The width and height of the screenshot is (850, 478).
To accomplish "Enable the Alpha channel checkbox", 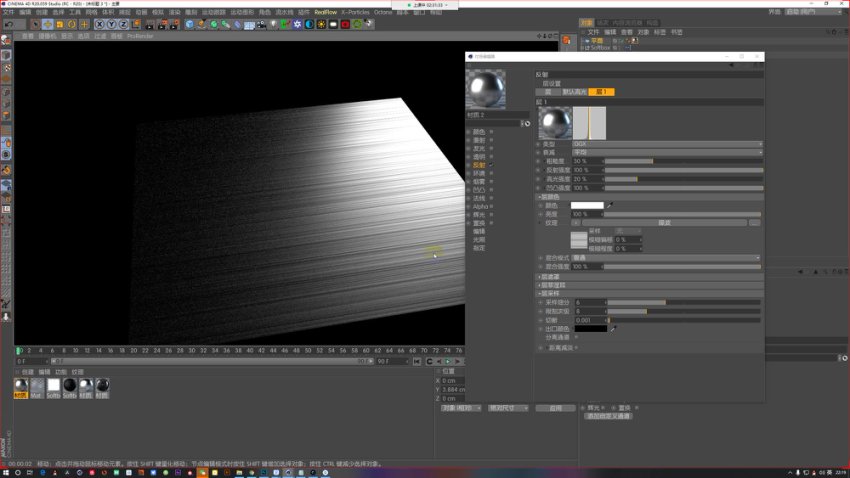I will (492, 206).
